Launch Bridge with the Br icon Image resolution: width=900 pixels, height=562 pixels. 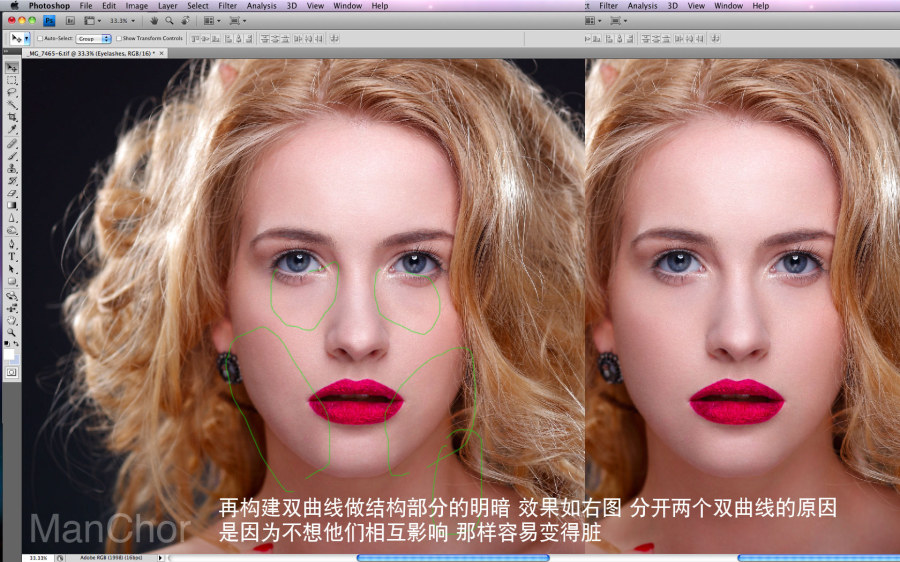(x=70, y=20)
